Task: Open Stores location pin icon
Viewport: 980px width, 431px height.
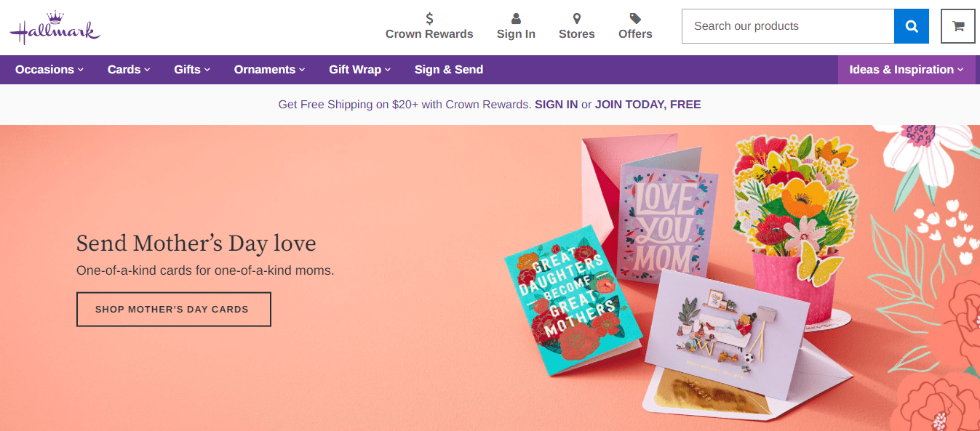Action: [577, 19]
